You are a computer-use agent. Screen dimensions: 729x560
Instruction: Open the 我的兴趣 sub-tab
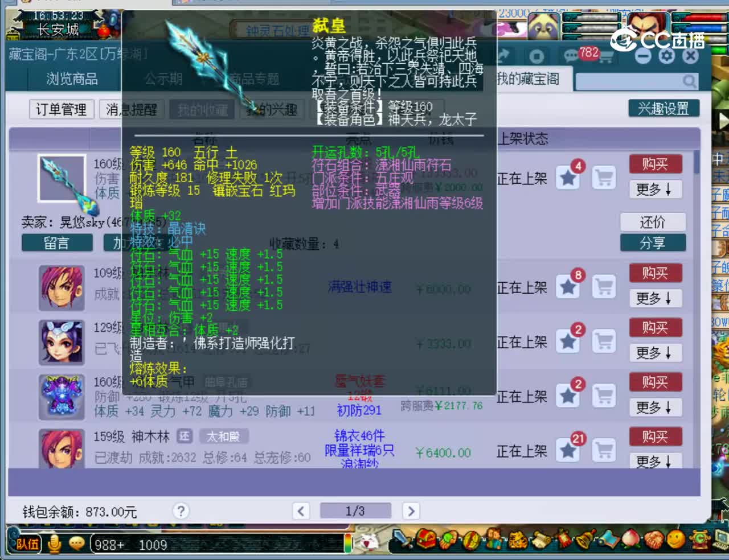click(x=272, y=109)
